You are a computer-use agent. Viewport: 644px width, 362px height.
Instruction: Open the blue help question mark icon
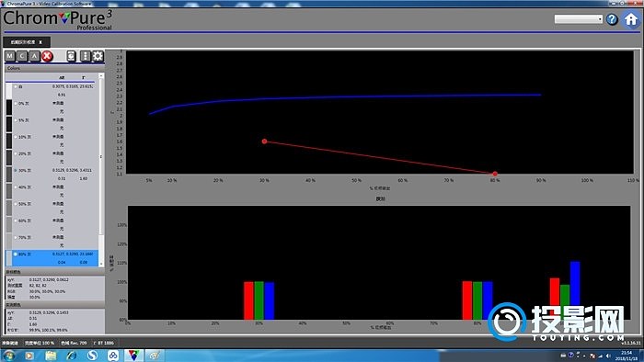(612, 19)
